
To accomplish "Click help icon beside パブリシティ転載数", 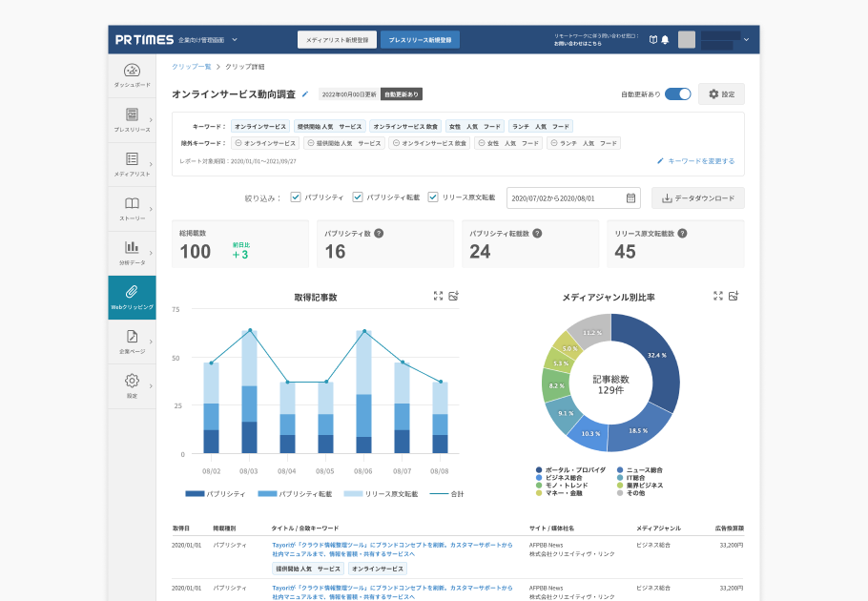I will pyautogui.click(x=537, y=234).
